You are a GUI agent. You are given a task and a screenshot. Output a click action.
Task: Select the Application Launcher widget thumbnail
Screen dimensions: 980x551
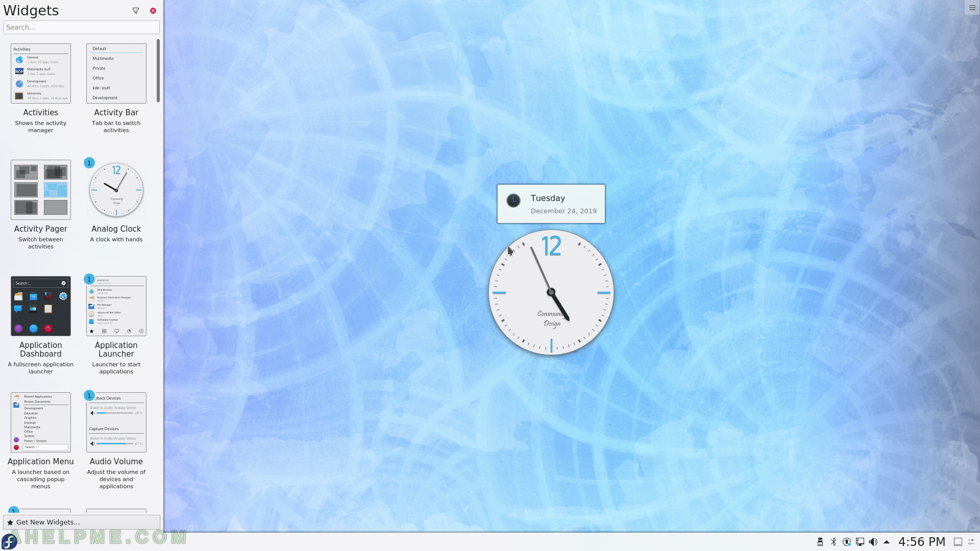tap(116, 306)
